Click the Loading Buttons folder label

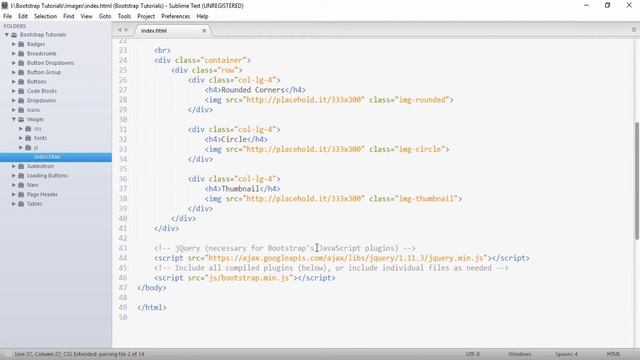point(47,176)
